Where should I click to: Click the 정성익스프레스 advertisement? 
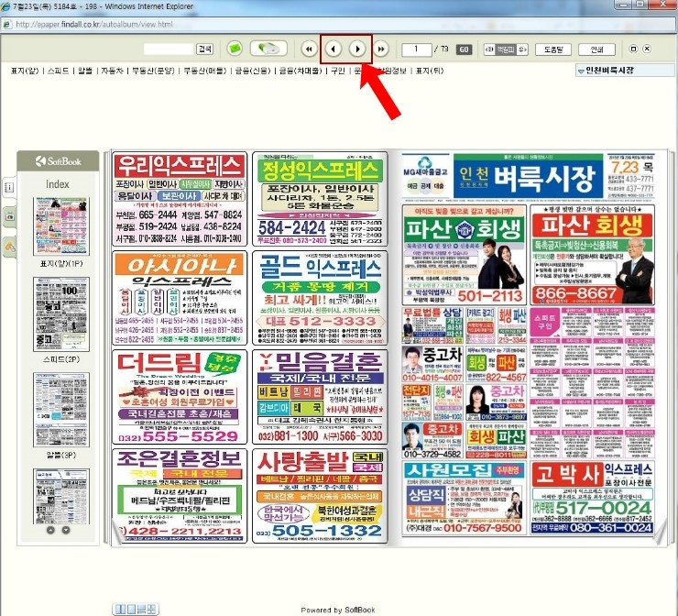pos(320,199)
